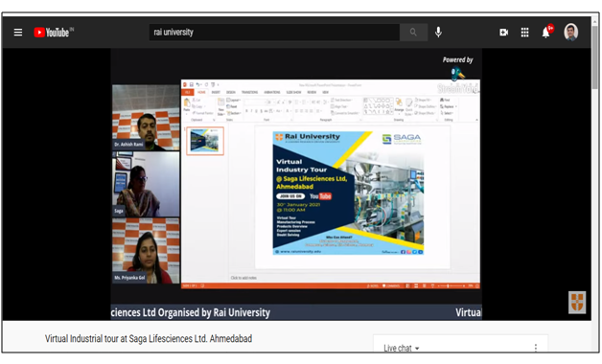Click the 'Saga' participant video tile

click(146, 185)
